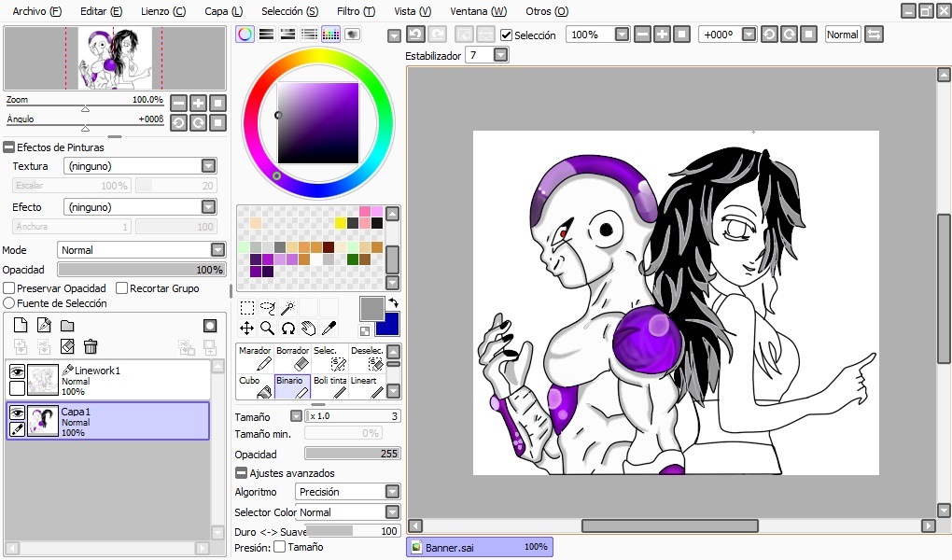
Task: Select the magnifier zoom tool
Action: coord(267,329)
